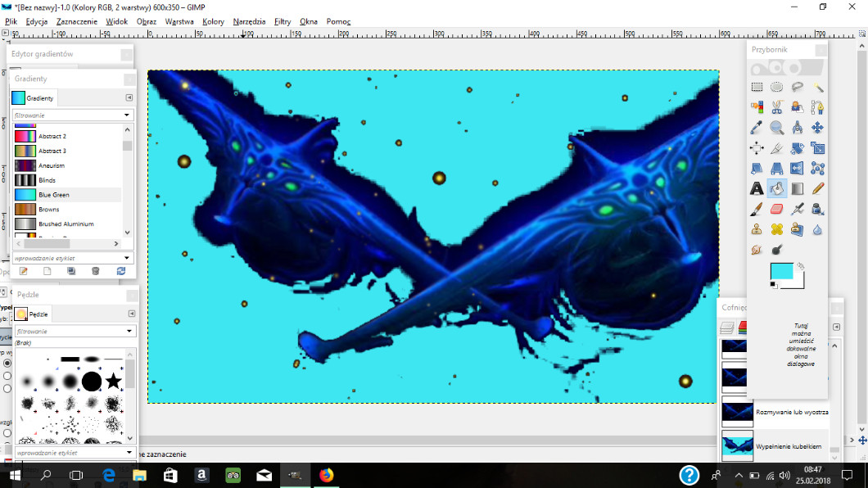Open Firefox from the taskbar
The image size is (868, 488).
click(327, 475)
